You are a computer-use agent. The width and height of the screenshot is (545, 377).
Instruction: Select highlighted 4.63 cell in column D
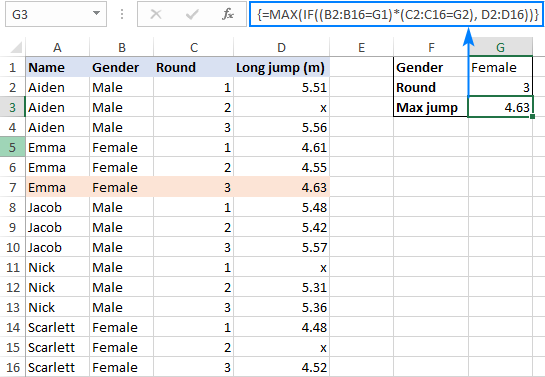[x=281, y=187]
